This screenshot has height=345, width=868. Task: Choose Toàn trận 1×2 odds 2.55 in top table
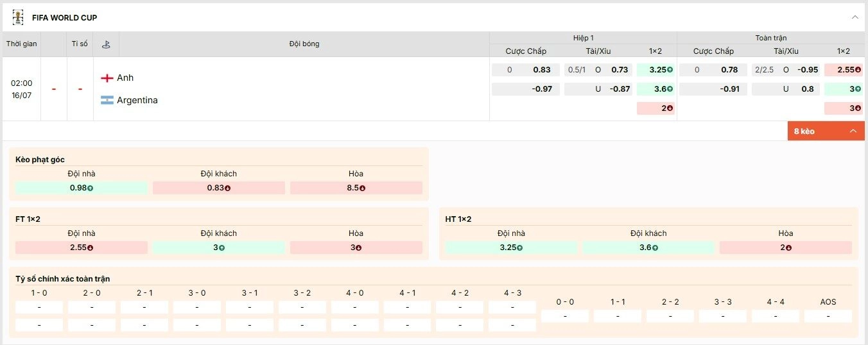[x=844, y=70]
